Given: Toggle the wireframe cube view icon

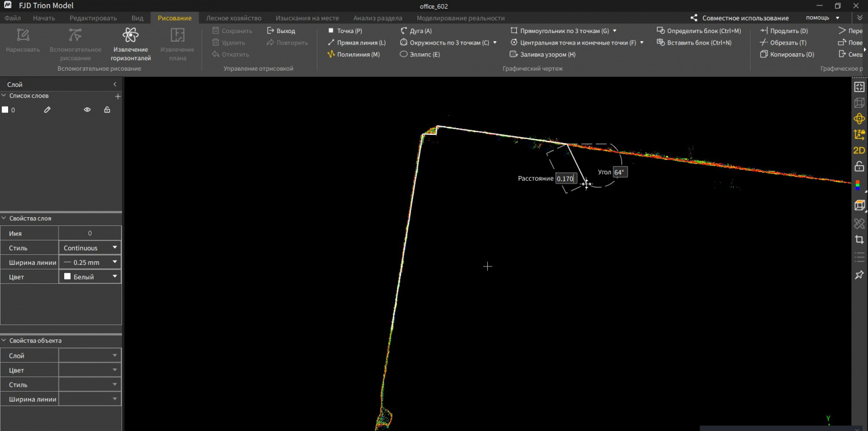Looking at the screenshot, I should (x=859, y=103).
